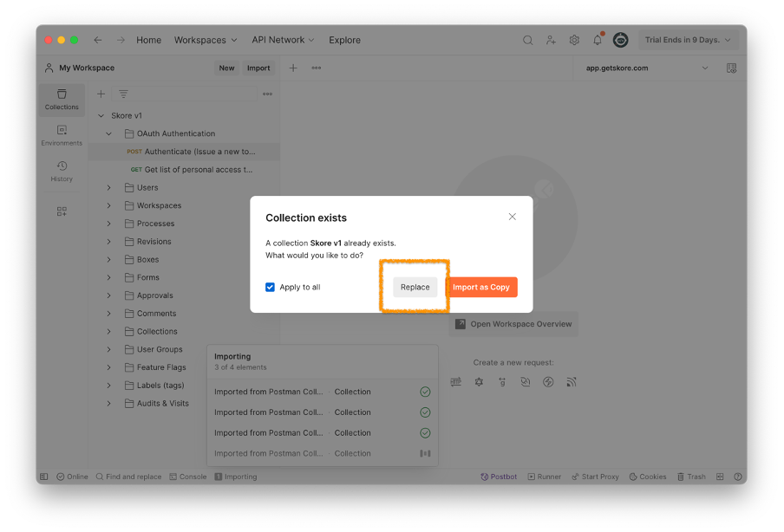Open the Workspaces dropdown menu
Screen dimensions: 784x532
pyautogui.click(x=206, y=40)
